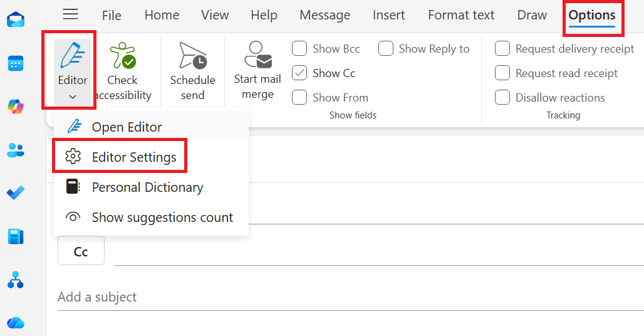
Task: Enable Show From checkbox
Action: pyautogui.click(x=299, y=98)
